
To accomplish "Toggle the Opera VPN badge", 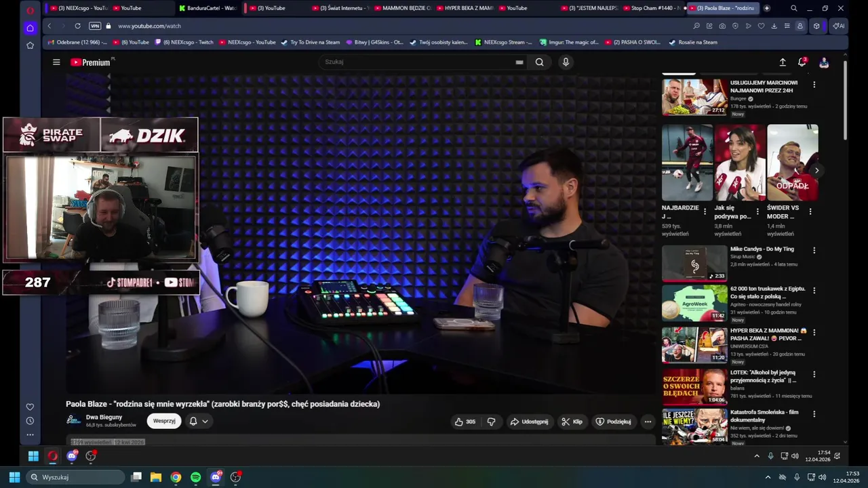I will coord(95,26).
